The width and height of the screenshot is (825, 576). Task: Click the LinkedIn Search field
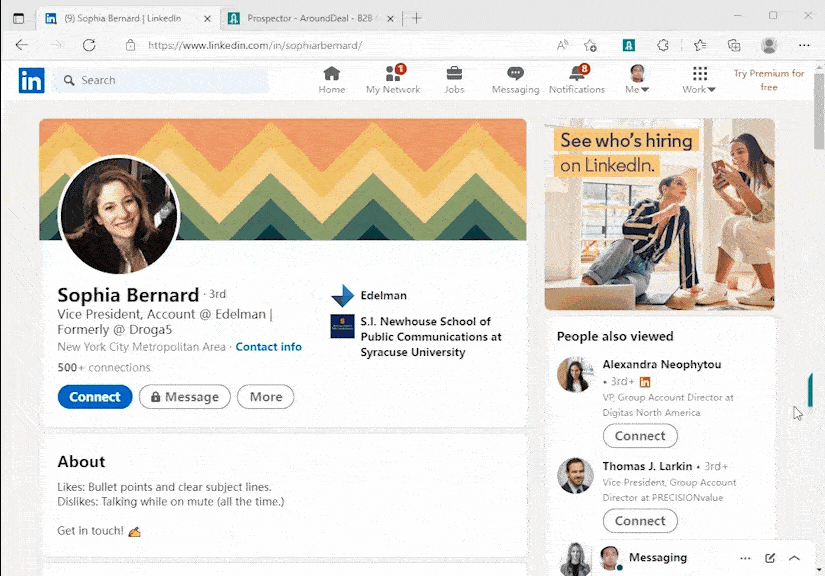pyautogui.click(x=163, y=80)
